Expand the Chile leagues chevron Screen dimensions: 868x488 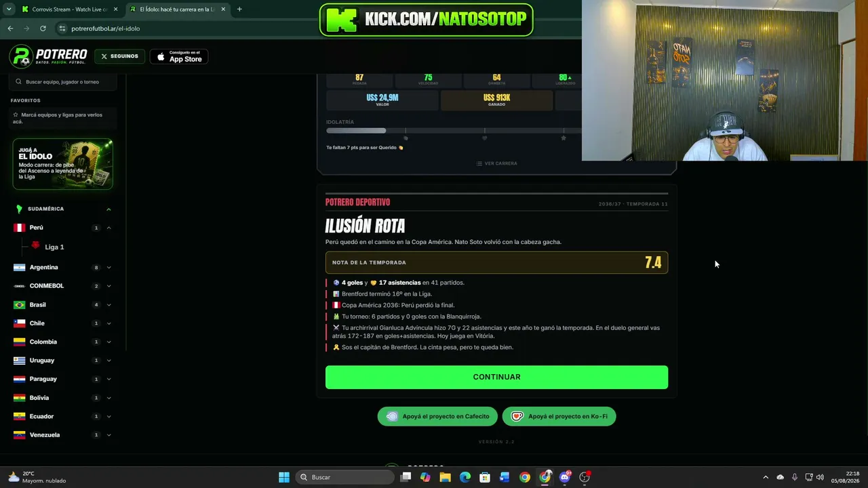tap(108, 323)
